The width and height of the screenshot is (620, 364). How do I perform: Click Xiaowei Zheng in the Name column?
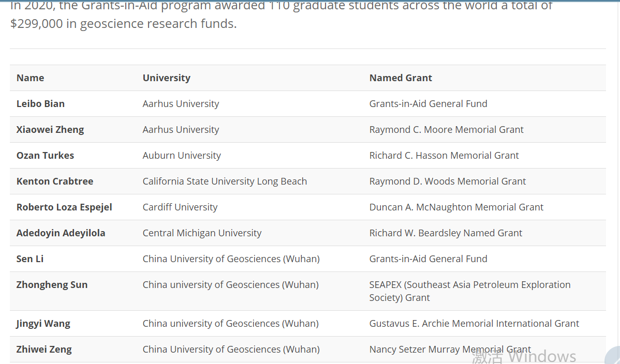(x=50, y=130)
